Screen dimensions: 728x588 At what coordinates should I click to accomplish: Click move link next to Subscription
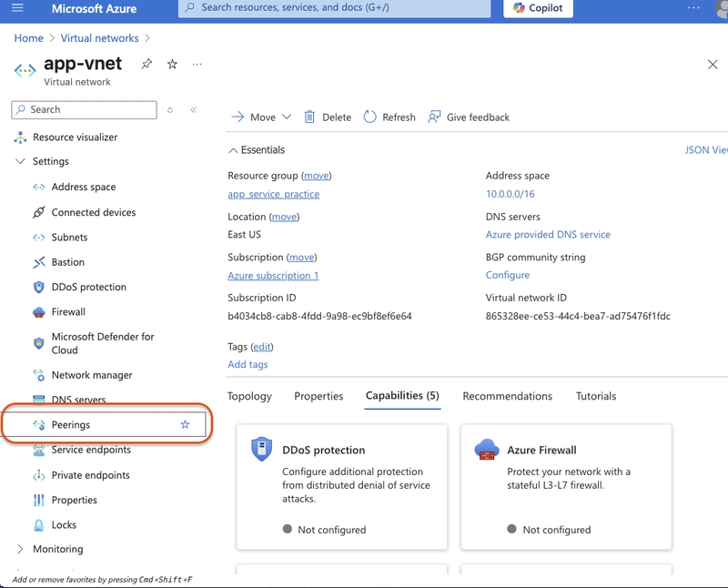(x=302, y=258)
